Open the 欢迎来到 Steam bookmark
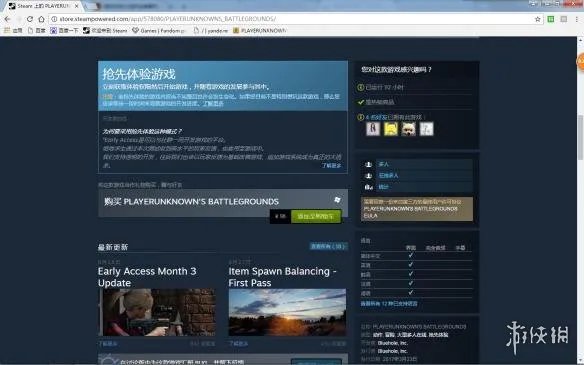Image resolution: width=584 pixels, height=365 pixels. tap(105, 31)
